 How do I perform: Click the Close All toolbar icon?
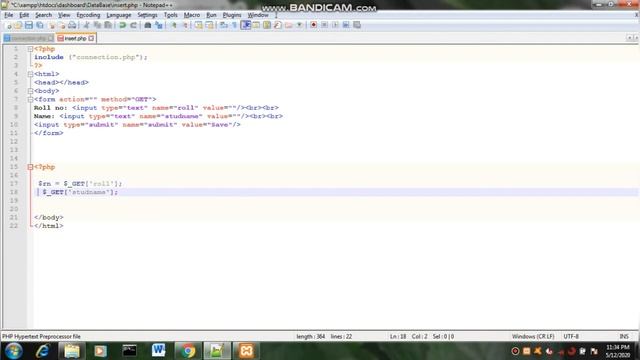point(62,25)
